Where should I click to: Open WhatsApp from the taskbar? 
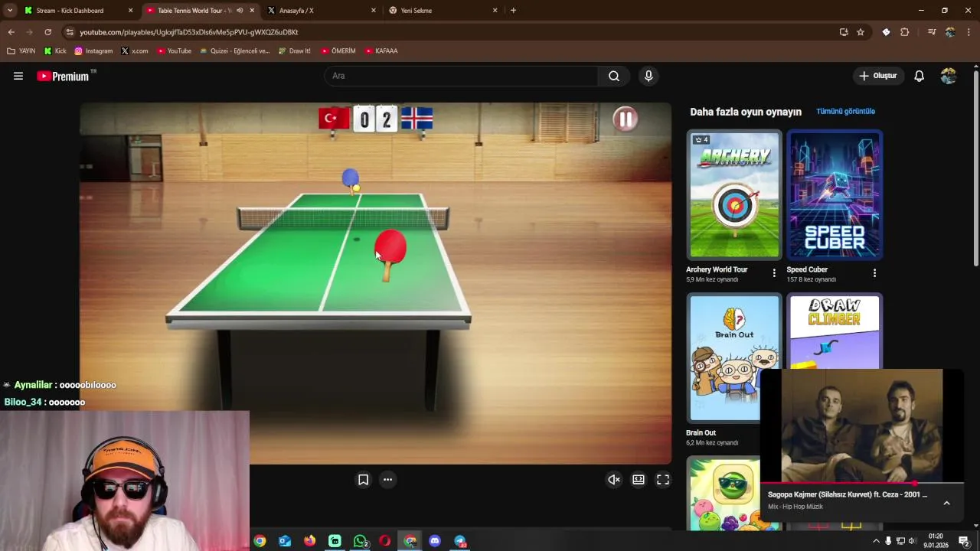[x=360, y=541]
